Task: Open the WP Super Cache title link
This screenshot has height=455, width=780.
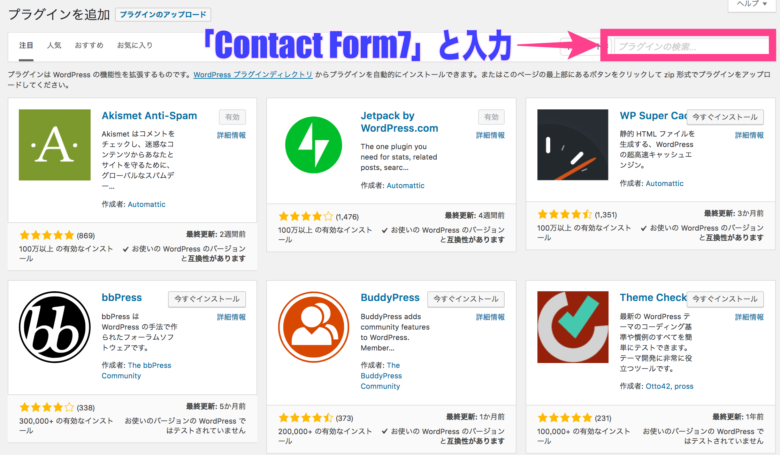Action: pos(653,116)
